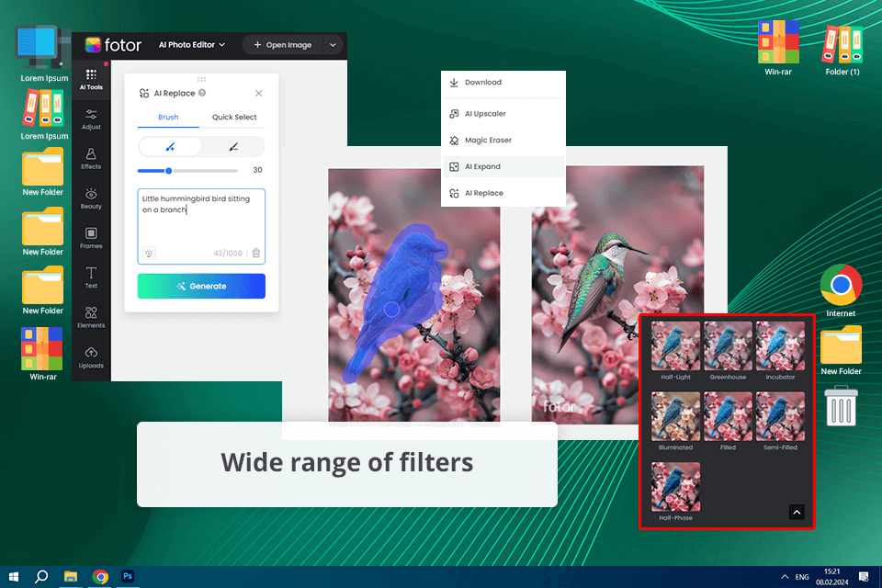Open the binders Lorem Ipsum desktop icon

coord(44,115)
